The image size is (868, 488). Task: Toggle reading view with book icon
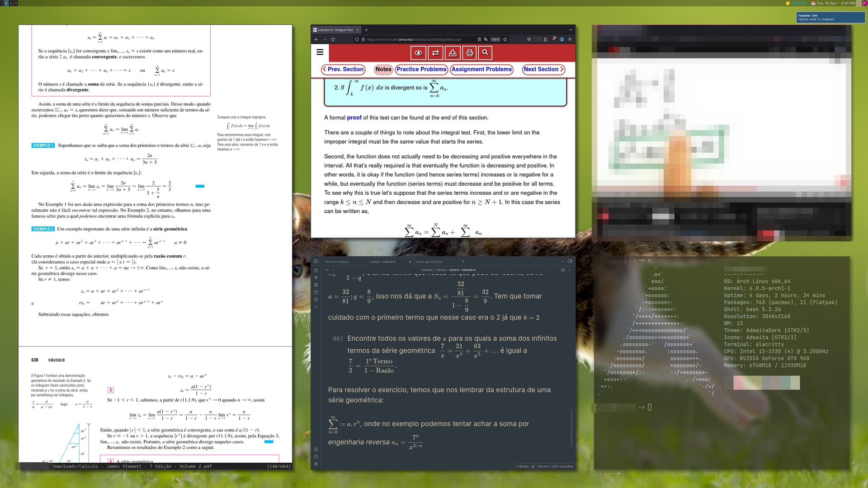[x=563, y=270]
